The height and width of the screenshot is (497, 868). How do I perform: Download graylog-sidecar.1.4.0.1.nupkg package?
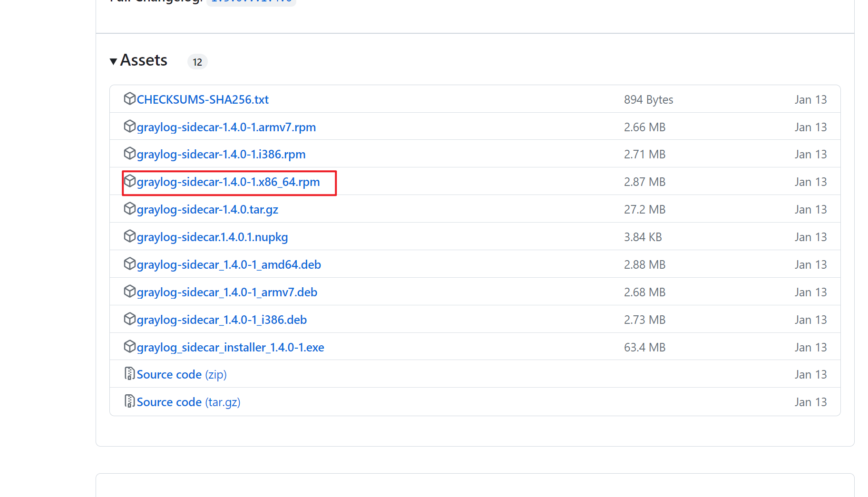pyautogui.click(x=212, y=237)
